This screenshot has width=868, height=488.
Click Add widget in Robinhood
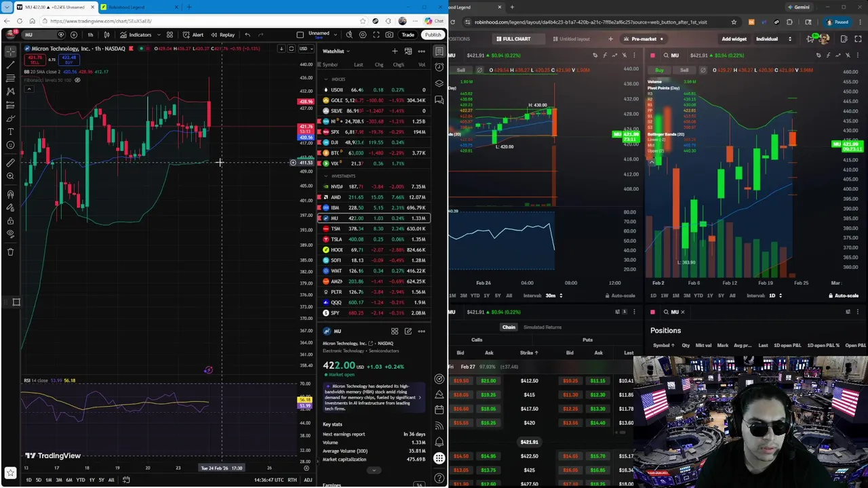[x=734, y=39]
